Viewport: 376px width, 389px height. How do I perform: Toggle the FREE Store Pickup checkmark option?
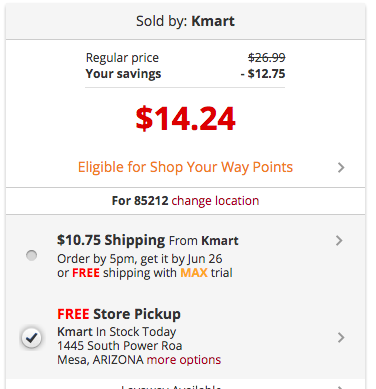(32, 338)
